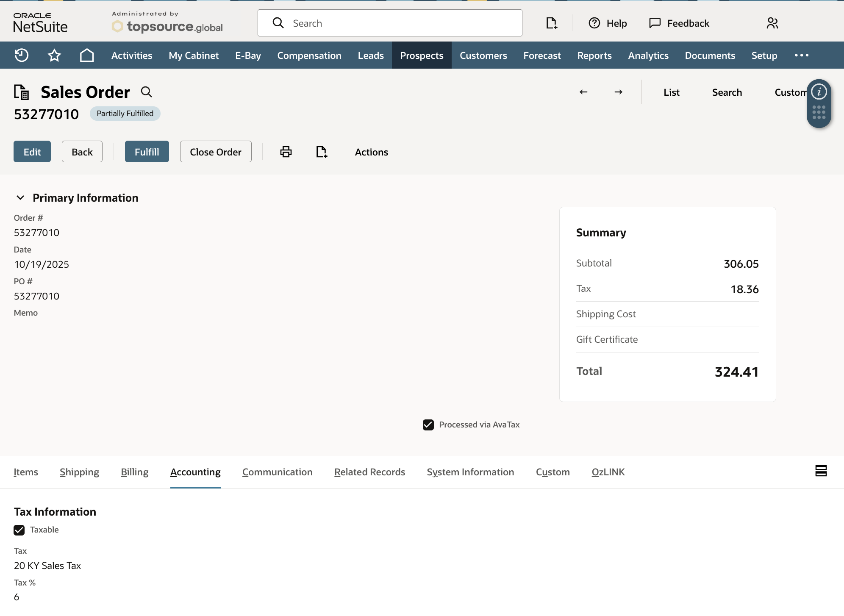Open the Activities menu
Screen dimensions: 844x616
pyautogui.click(x=132, y=55)
